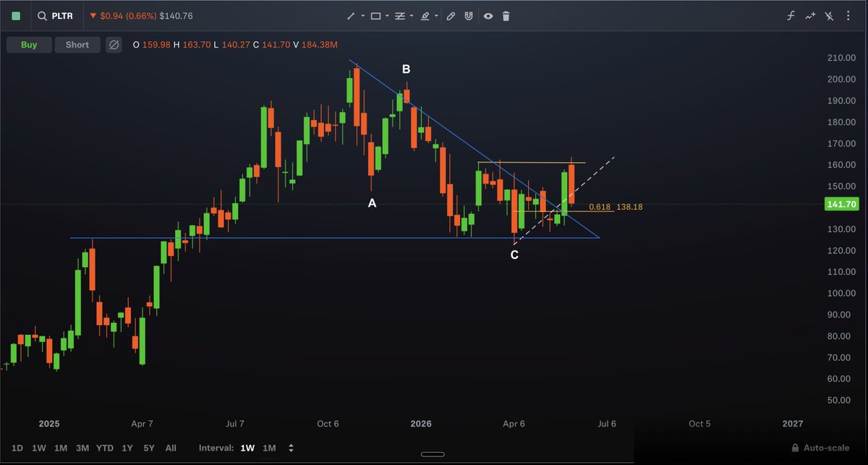Click the Apr 7 date axis label
The image size is (868, 465).
142,424
